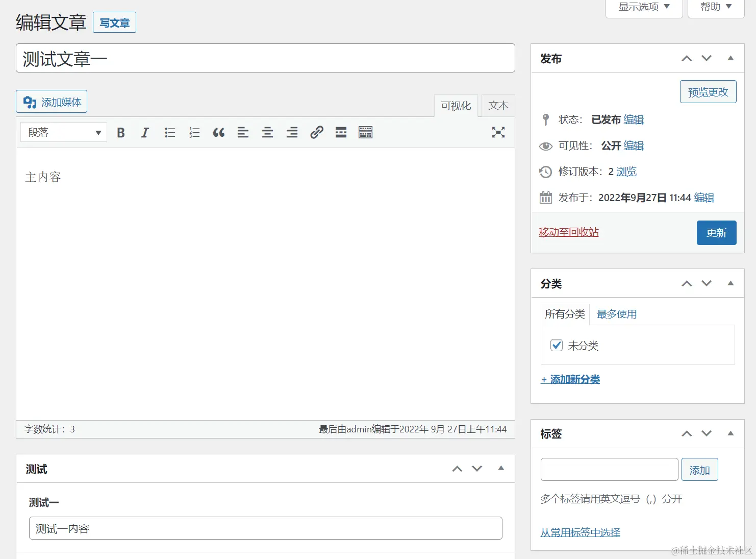Insert the Read More tag

pyautogui.click(x=341, y=133)
